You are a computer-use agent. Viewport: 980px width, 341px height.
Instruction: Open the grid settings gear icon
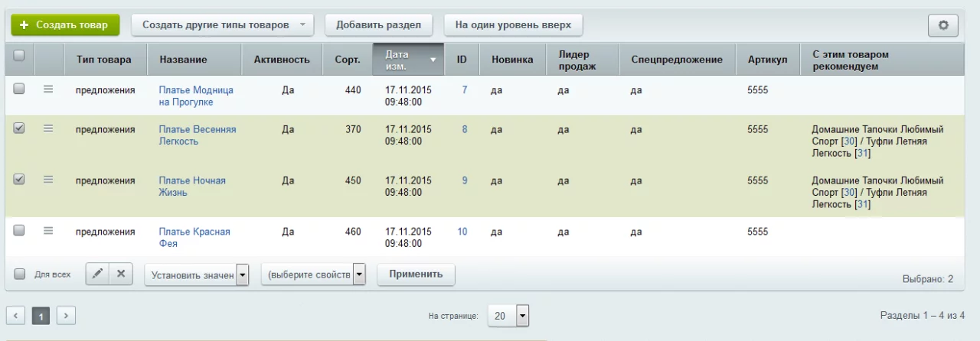point(942,25)
